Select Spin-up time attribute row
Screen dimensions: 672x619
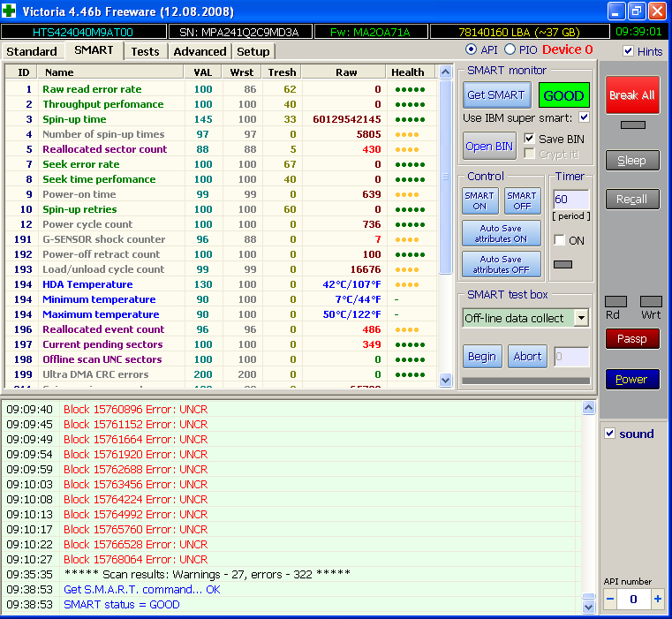[x=222, y=119]
